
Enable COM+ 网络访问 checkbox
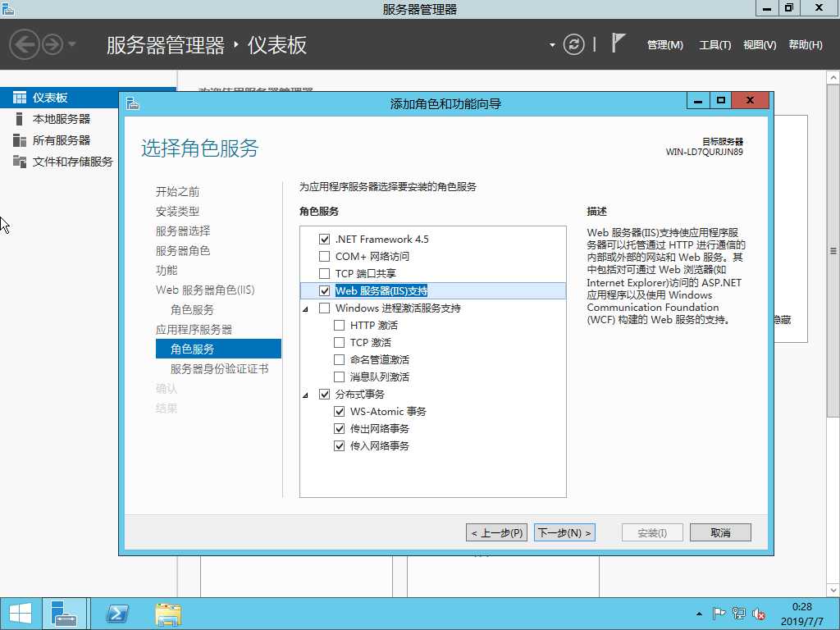click(x=324, y=256)
